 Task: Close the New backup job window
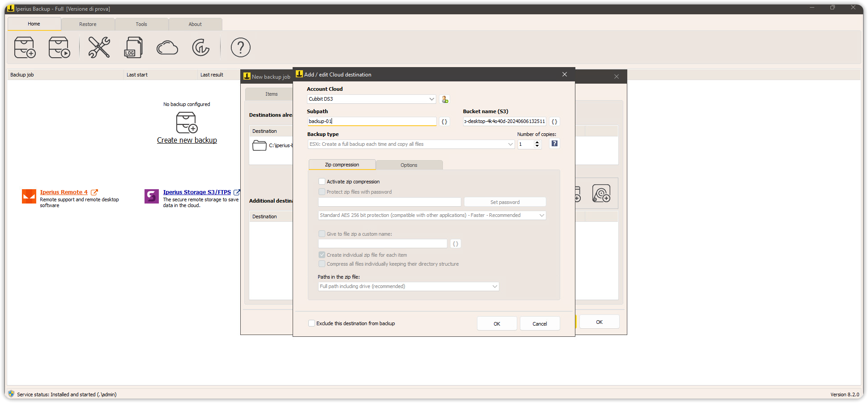point(617,76)
